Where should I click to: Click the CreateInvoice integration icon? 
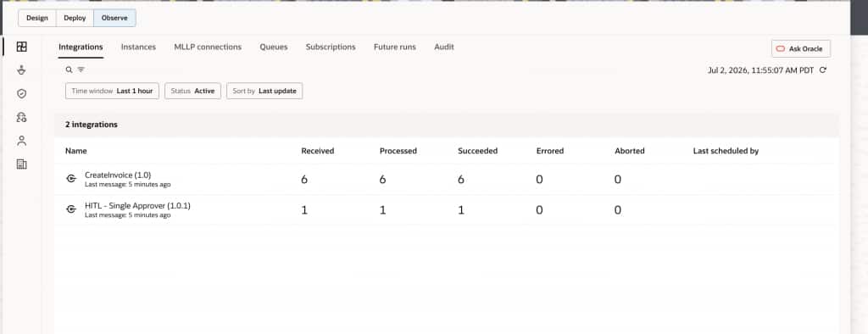pyautogui.click(x=71, y=178)
